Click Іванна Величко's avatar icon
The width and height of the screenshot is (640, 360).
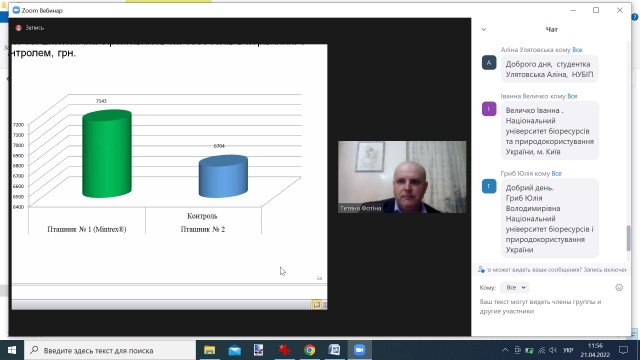[x=489, y=109]
